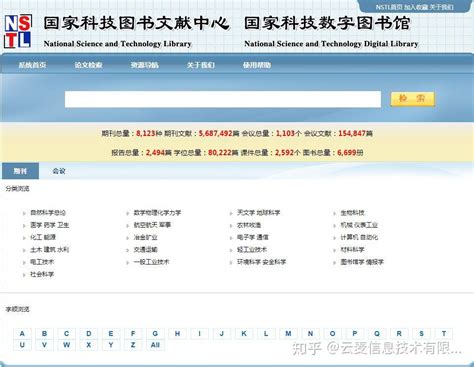Browse the 数学物理化学力学 category
The height and width of the screenshot is (367, 474).
click(x=157, y=213)
